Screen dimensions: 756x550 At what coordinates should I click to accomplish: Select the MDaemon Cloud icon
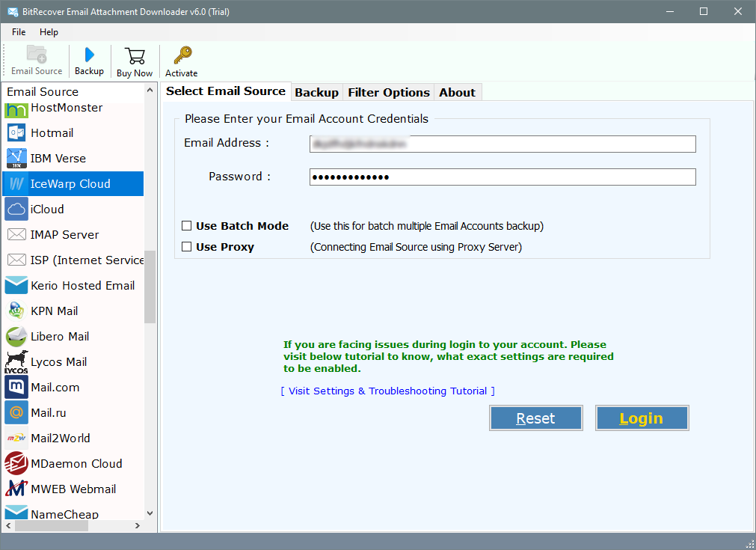pos(16,463)
